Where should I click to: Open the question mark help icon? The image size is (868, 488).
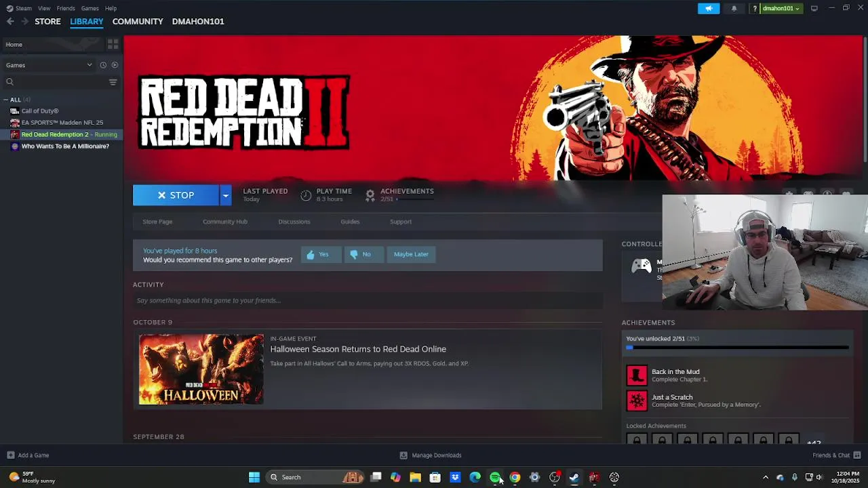click(x=755, y=8)
